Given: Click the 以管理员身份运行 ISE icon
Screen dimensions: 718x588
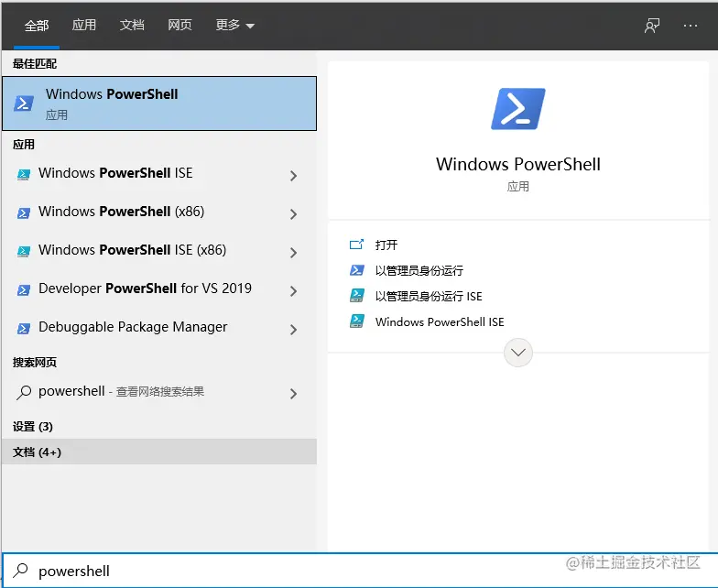Looking at the screenshot, I should click(357, 295).
